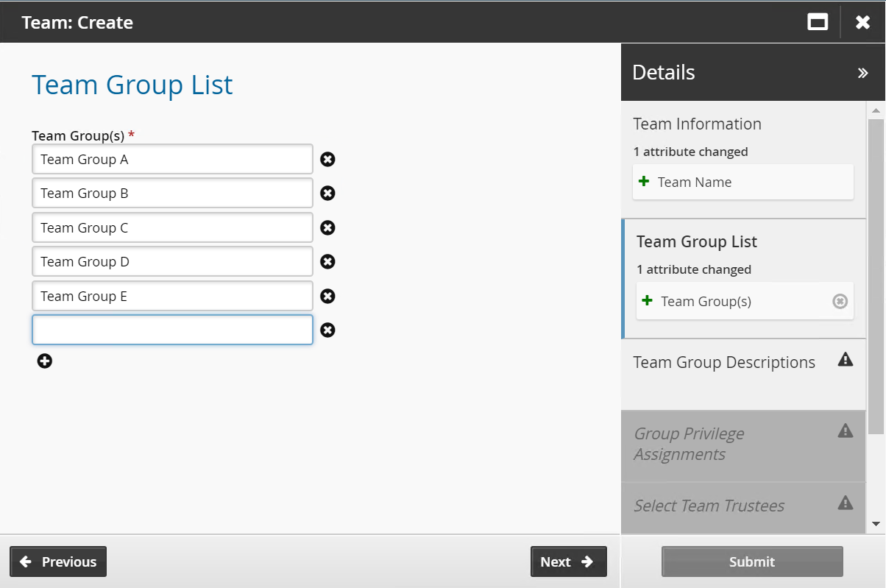Edit the Team Group A text field

click(172, 160)
